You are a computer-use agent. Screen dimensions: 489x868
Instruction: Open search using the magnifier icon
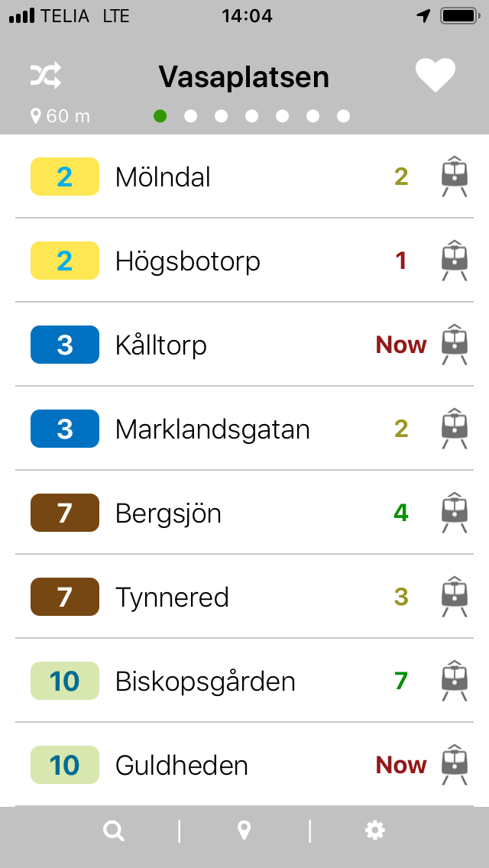click(113, 830)
